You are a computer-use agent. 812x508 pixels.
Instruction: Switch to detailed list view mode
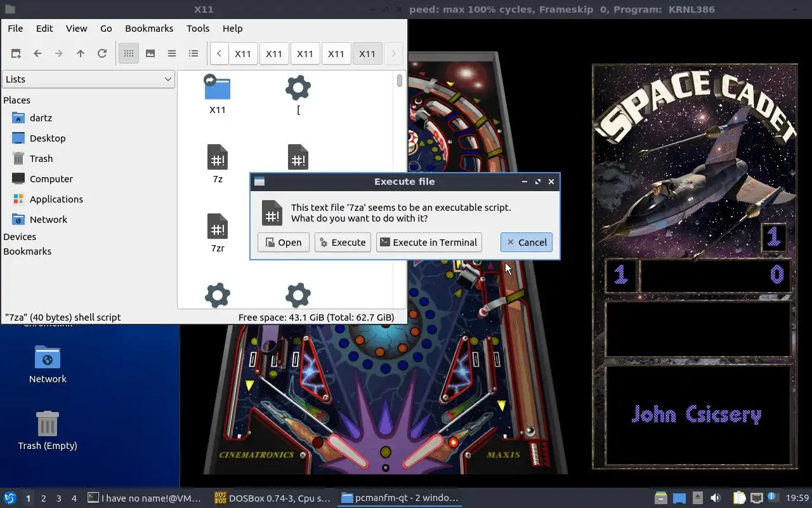(193, 53)
